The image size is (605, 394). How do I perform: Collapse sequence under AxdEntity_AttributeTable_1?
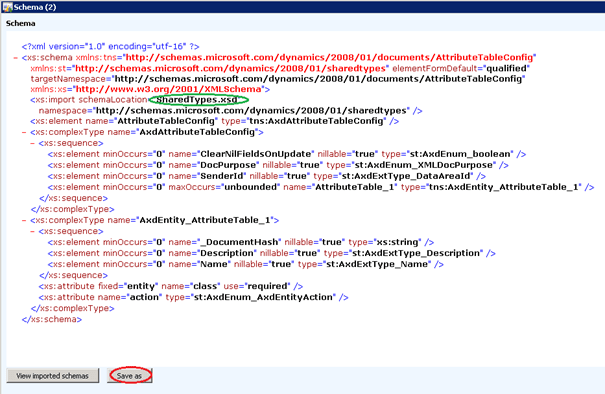click(x=32, y=232)
